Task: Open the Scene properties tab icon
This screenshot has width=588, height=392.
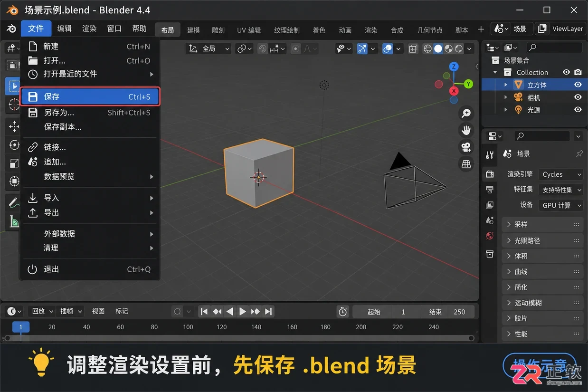Action: [490, 220]
